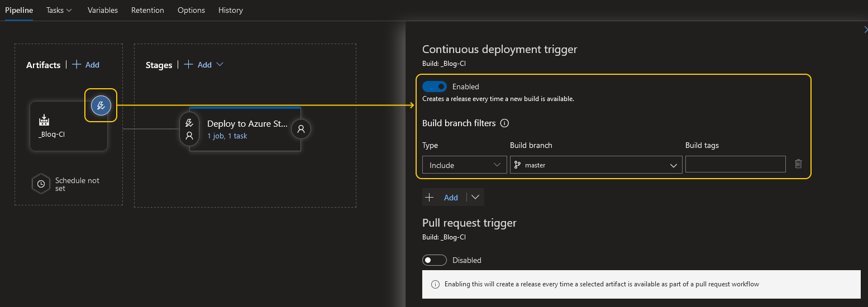Show Build branch filters info tooltip

504,123
